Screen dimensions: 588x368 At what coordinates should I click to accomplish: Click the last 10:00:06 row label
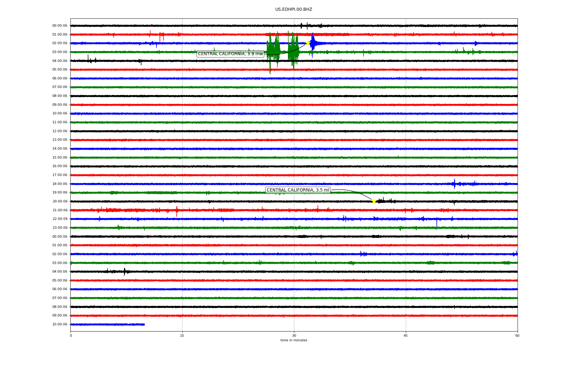(60, 324)
